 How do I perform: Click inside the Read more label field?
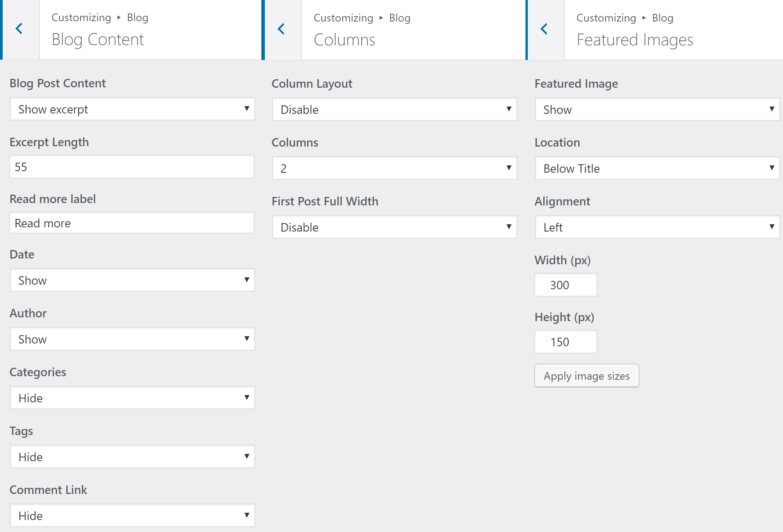(132, 223)
